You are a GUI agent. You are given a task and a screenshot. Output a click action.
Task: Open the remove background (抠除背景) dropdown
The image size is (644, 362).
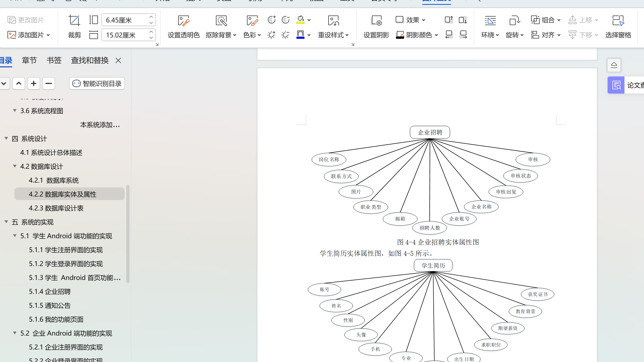pyautogui.click(x=235, y=35)
